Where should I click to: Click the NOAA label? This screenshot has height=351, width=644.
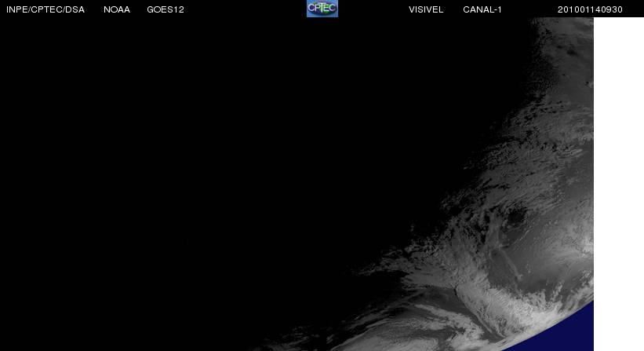pos(117,9)
